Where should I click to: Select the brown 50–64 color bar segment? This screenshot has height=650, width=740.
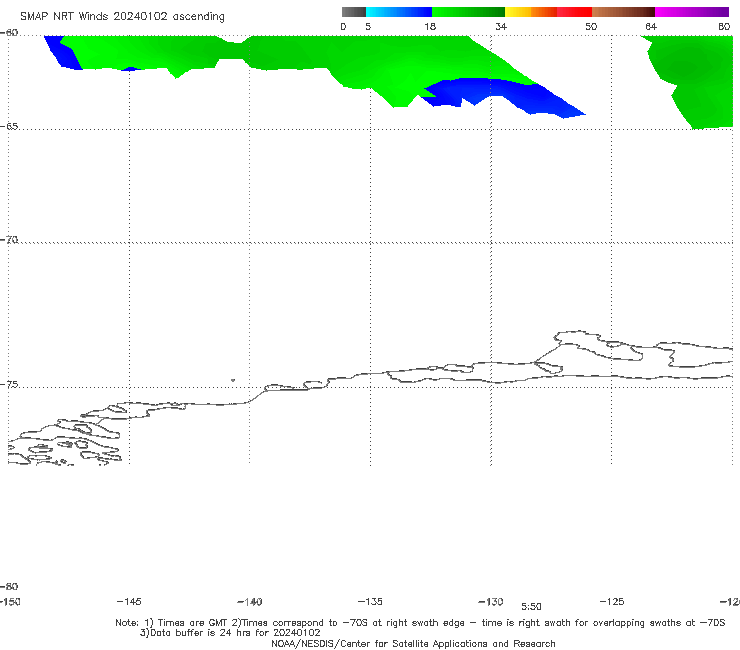point(623,12)
